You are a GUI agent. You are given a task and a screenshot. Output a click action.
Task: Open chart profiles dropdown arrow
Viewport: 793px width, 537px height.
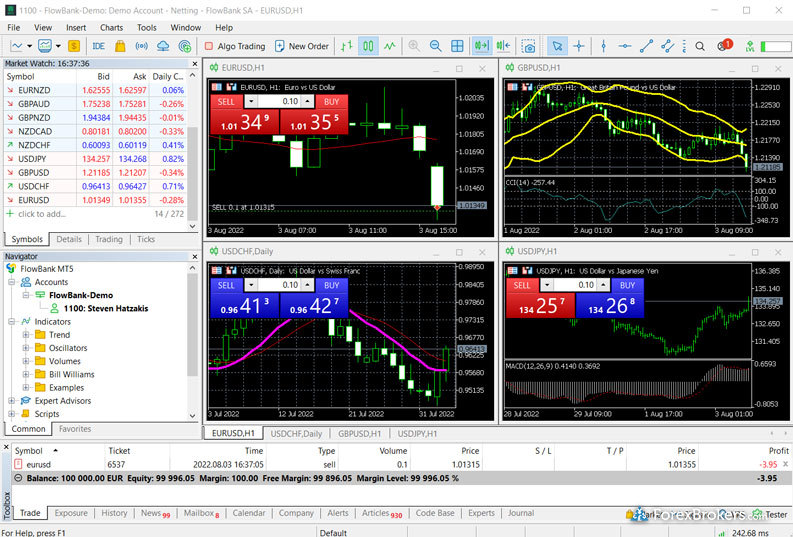[x=58, y=46]
